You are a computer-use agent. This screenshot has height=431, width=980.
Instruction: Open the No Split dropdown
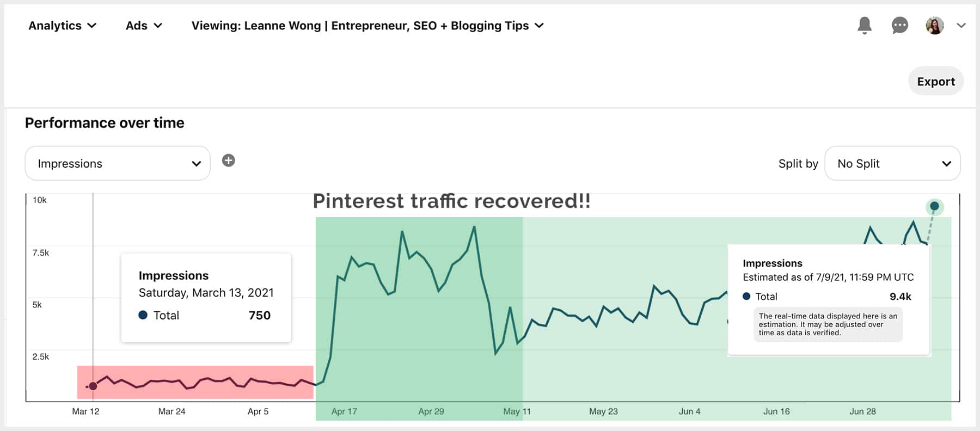[x=893, y=163]
